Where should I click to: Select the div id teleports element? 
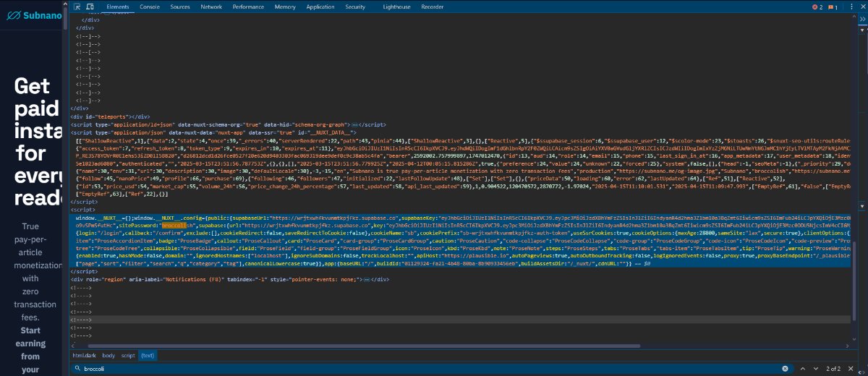[110, 116]
